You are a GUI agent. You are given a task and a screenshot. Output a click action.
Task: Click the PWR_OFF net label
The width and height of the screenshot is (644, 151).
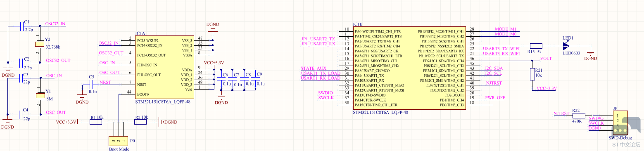(495, 98)
